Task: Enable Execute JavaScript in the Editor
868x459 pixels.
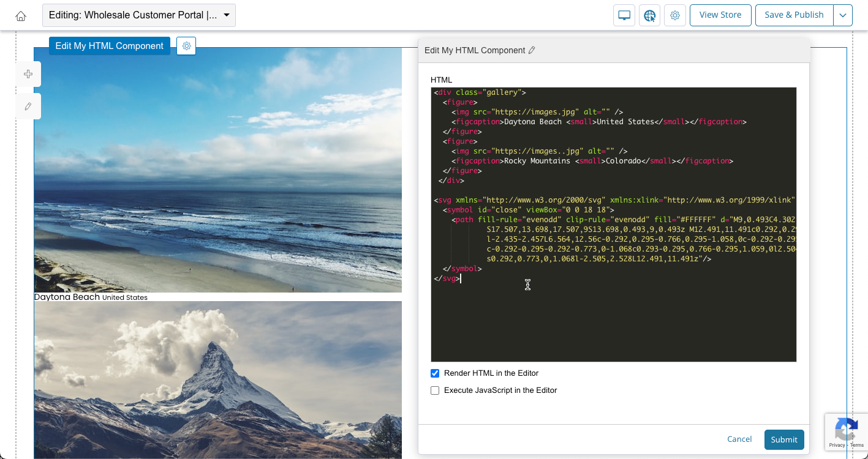Action: click(x=435, y=390)
